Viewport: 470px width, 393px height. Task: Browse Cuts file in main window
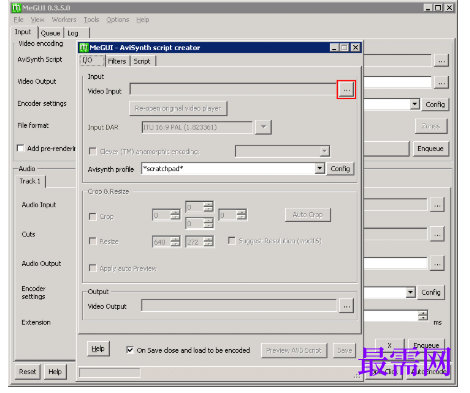tap(437, 234)
